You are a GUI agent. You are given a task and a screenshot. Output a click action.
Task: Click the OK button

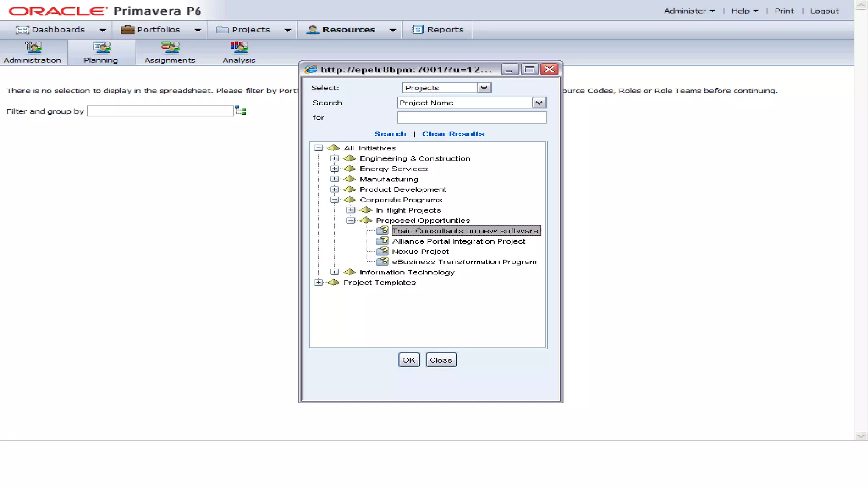[409, 360]
